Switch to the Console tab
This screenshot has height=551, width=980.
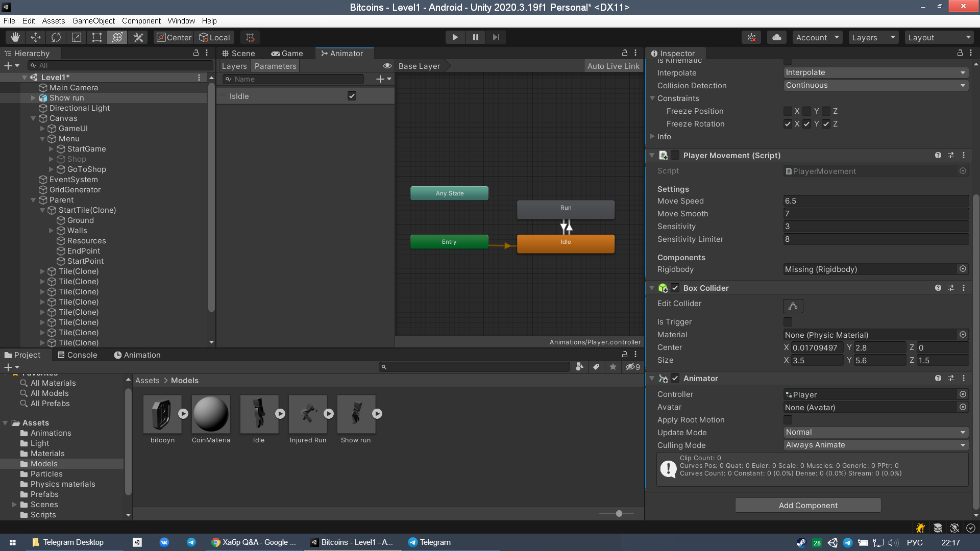[78, 355]
